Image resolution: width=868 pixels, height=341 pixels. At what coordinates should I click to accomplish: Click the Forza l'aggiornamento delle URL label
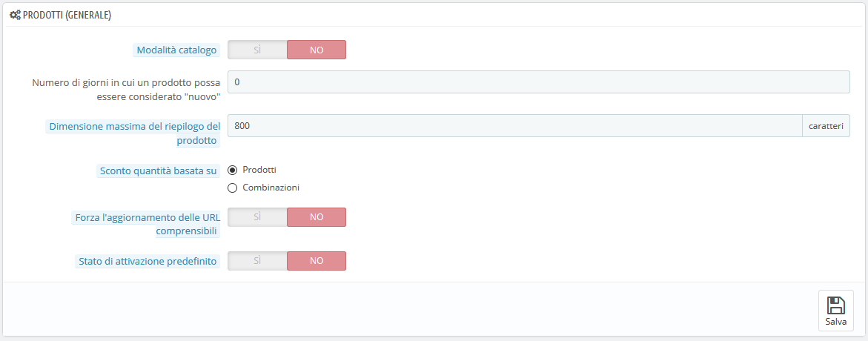(x=147, y=224)
